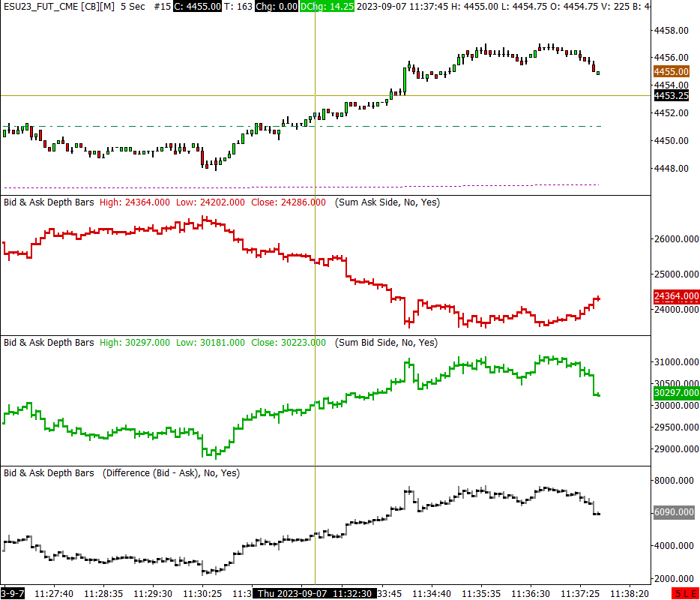Click the gray 6090.000 scale value marker
The height and width of the screenshot is (600, 700).
(674, 512)
